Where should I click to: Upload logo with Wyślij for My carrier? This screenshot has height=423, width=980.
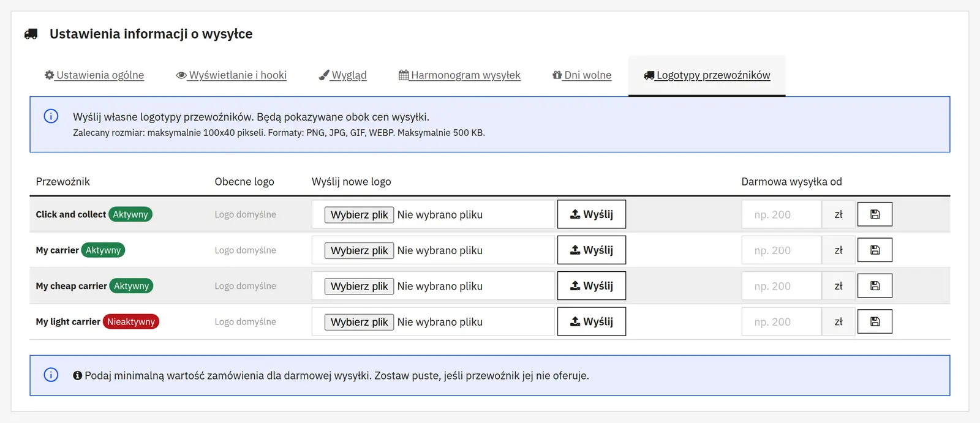592,250
